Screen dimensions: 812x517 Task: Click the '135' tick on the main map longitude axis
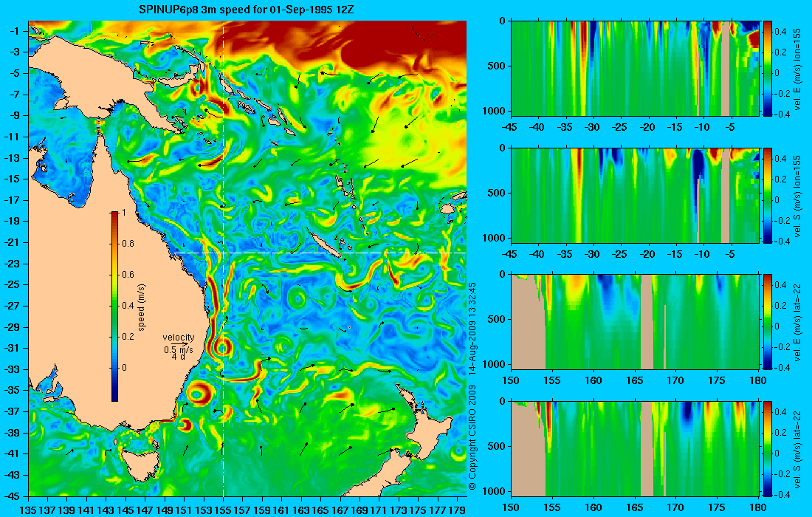(28, 510)
